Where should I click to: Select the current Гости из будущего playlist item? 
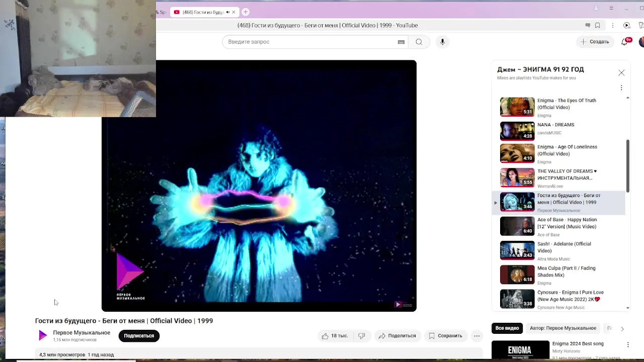[x=558, y=203]
